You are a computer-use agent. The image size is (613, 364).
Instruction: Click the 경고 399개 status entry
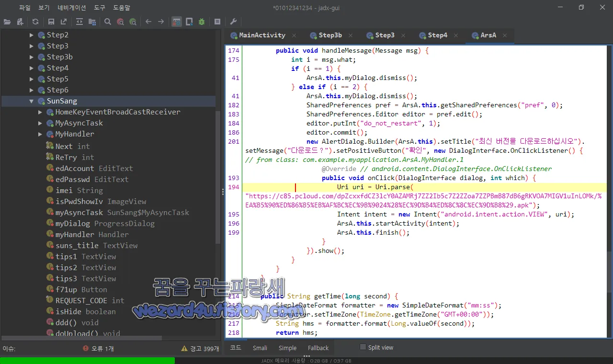coord(200,349)
